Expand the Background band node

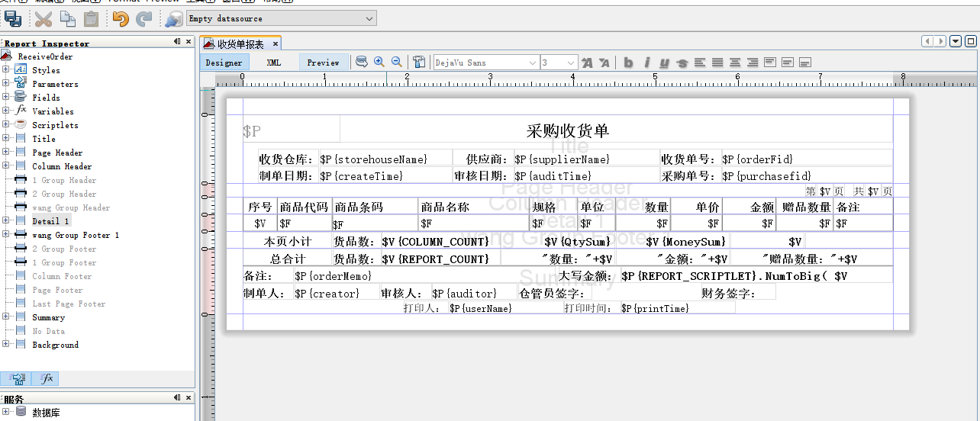[x=6, y=345]
